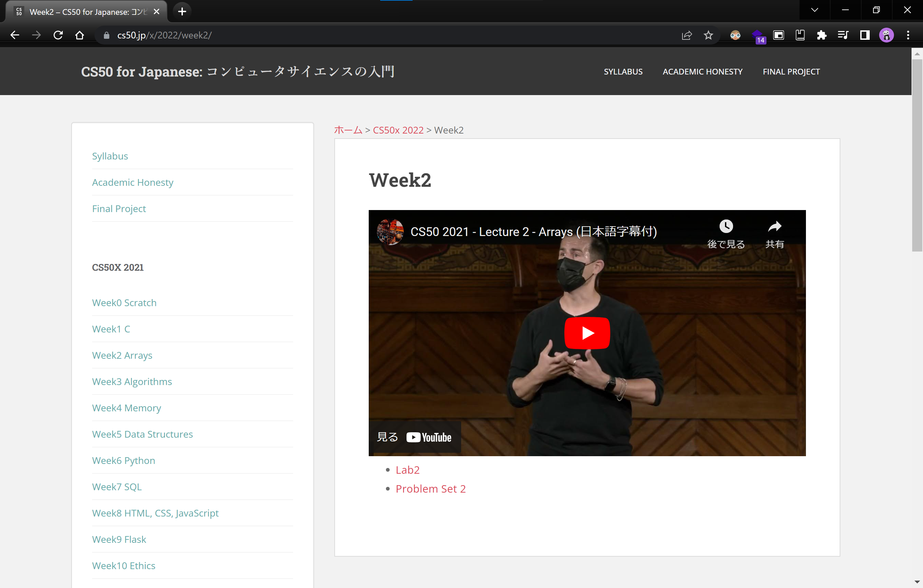923x588 pixels.
Task: Open the profile avatar menu
Action: (x=886, y=35)
